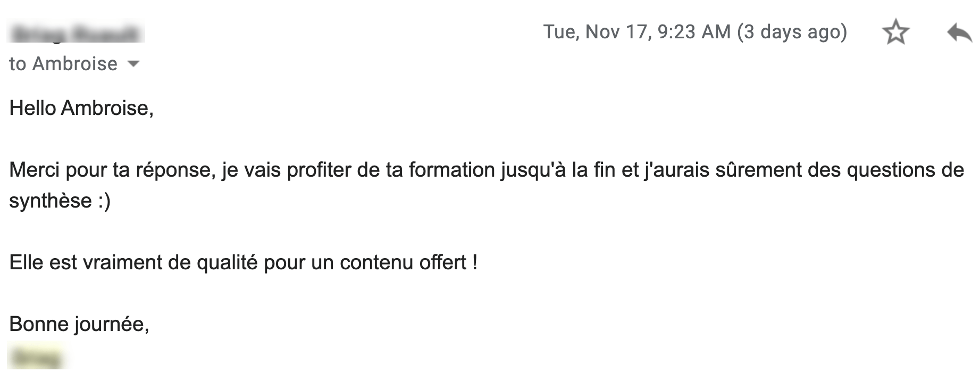The image size is (980, 372).
Task: Click the "Tue, Nov 17" date text
Action: point(597,32)
